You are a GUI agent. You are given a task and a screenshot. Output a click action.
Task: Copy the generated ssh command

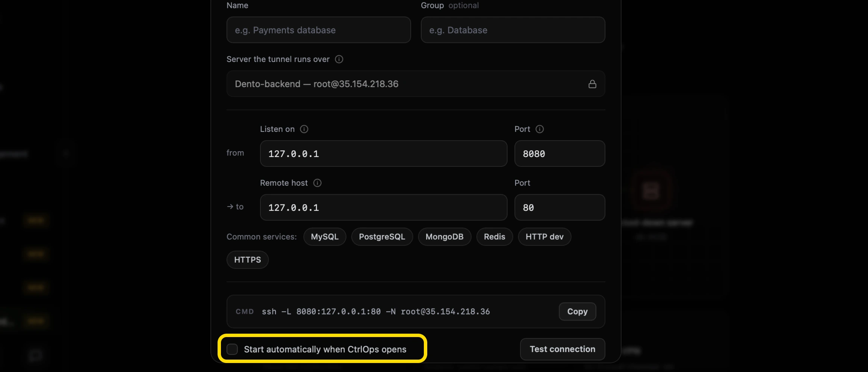[x=577, y=312]
